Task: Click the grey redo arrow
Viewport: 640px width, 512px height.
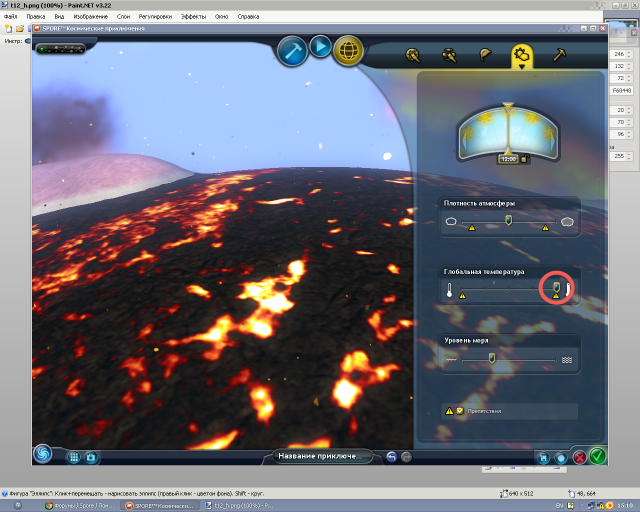Action: (406, 457)
